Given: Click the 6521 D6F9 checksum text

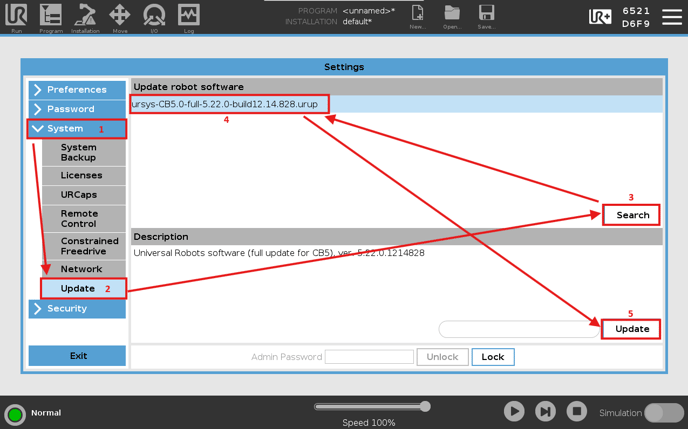Looking at the screenshot, I should (x=635, y=17).
